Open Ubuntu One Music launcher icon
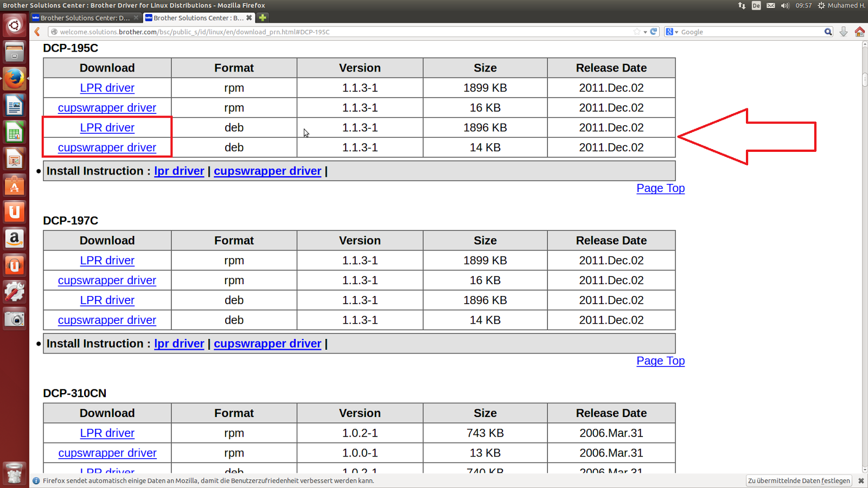The image size is (868, 488). coord(15,265)
